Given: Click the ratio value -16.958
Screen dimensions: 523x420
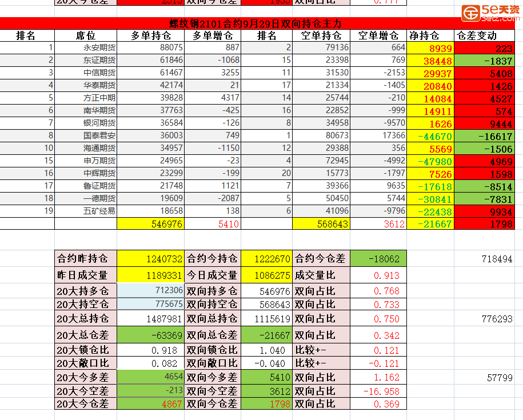Looking at the screenshot, I should coord(378,391).
